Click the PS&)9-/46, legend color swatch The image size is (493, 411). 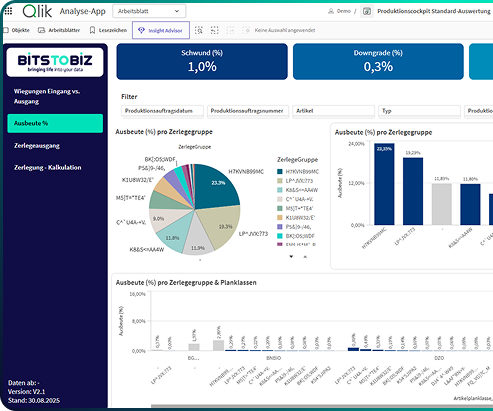pos(280,227)
